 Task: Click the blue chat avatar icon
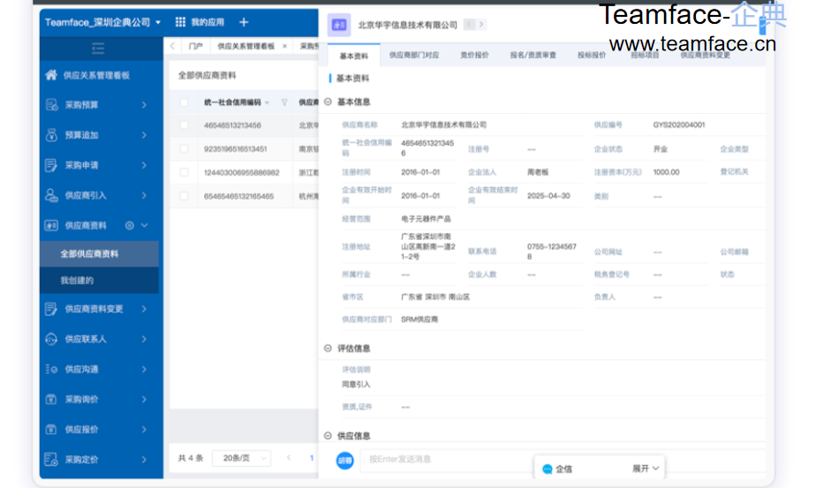344,461
